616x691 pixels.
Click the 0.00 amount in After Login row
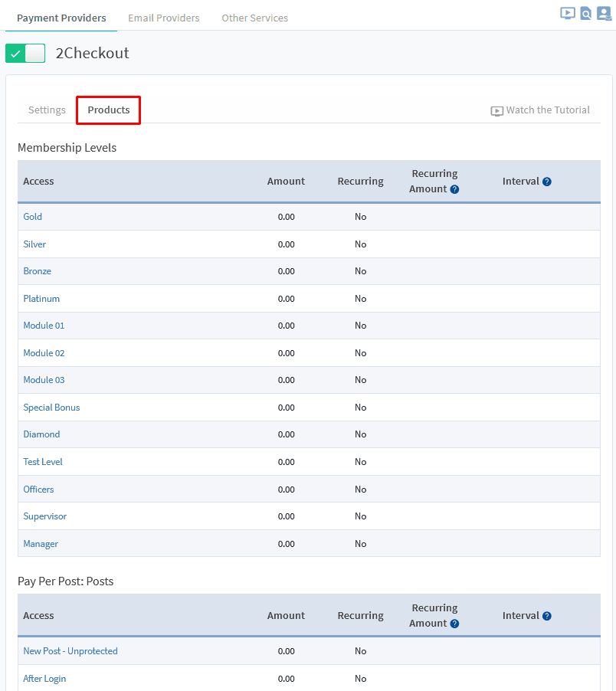pos(287,679)
